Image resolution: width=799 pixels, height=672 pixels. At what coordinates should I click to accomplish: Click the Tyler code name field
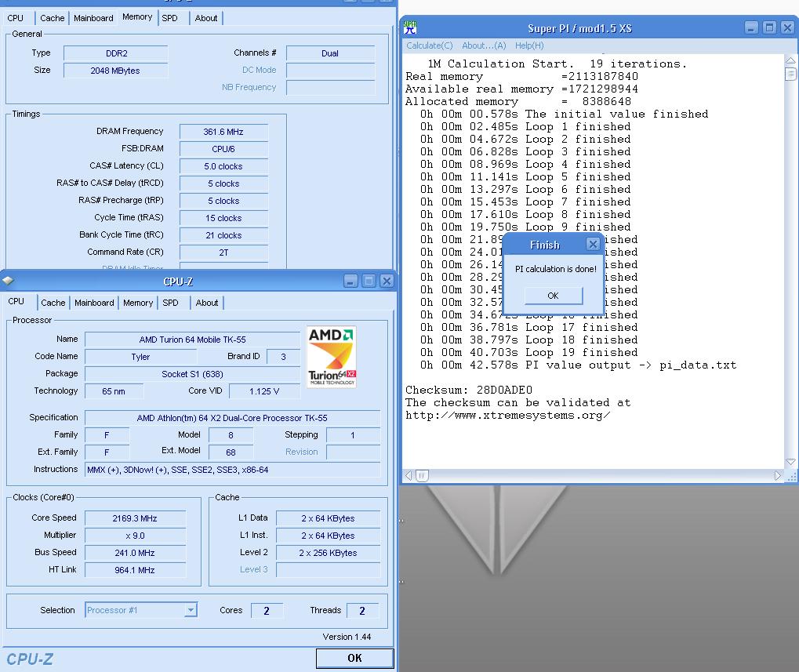coord(140,357)
